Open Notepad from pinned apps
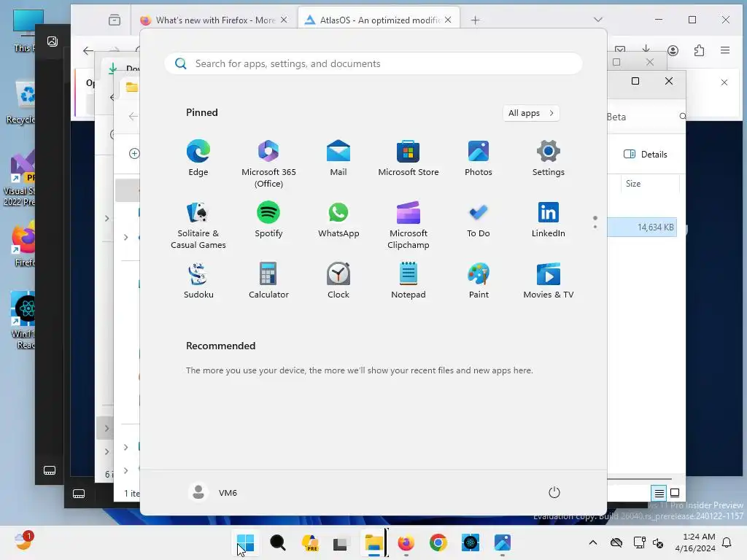 pyautogui.click(x=409, y=281)
